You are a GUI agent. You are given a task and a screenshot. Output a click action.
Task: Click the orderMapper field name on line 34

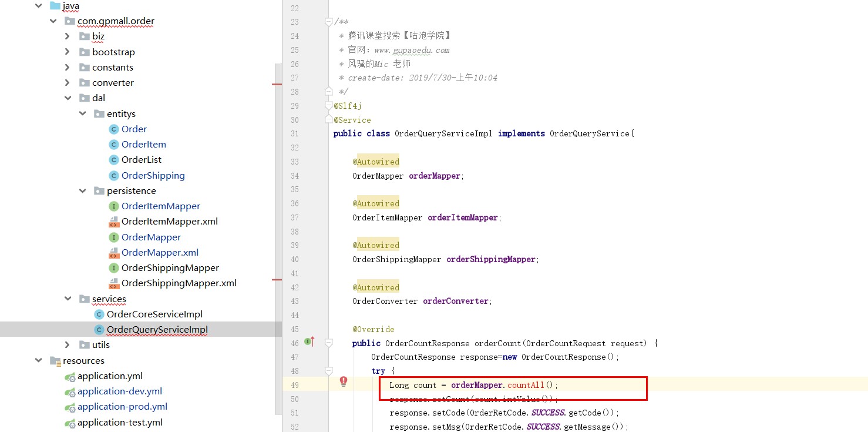[x=435, y=176]
